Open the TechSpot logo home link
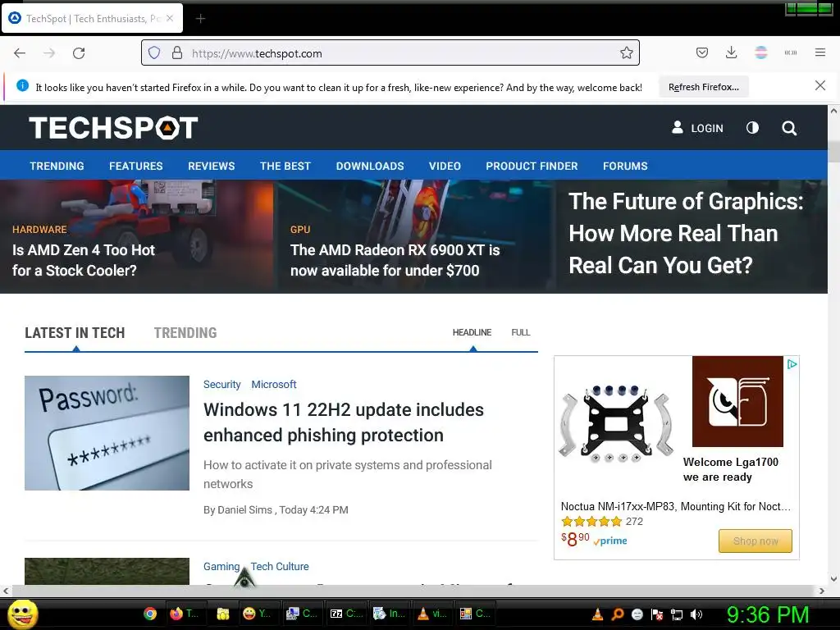 tap(113, 127)
